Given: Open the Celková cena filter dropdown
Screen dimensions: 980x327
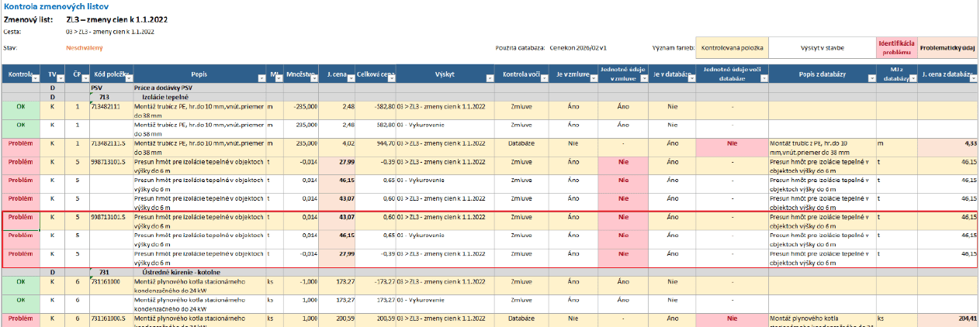Looking at the screenshot, I should pos(390,78).
